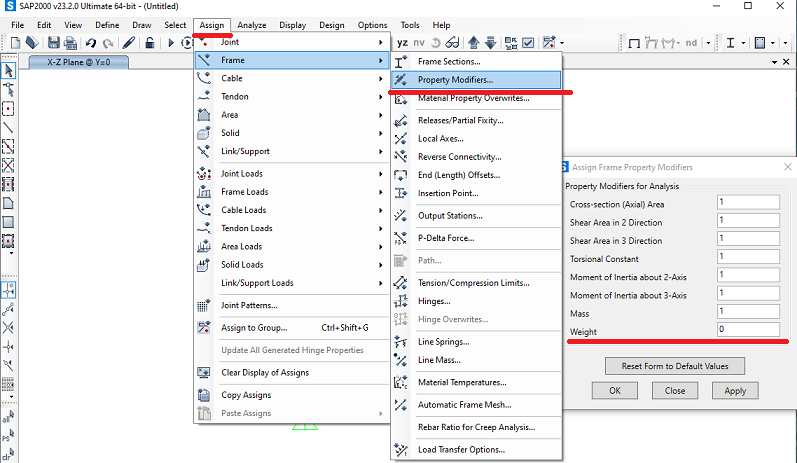Image resolution: width=797 pixels, height=463 pixels.
Task: Click the Run Analysis play icon
Action: [x=172, y=43]
